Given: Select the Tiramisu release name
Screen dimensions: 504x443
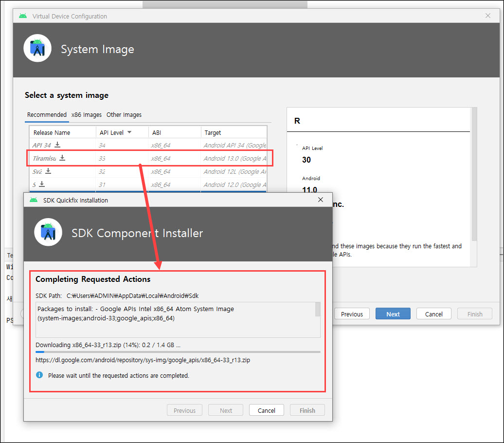Looking at the screenshot, I should click(x=44, y=158).
